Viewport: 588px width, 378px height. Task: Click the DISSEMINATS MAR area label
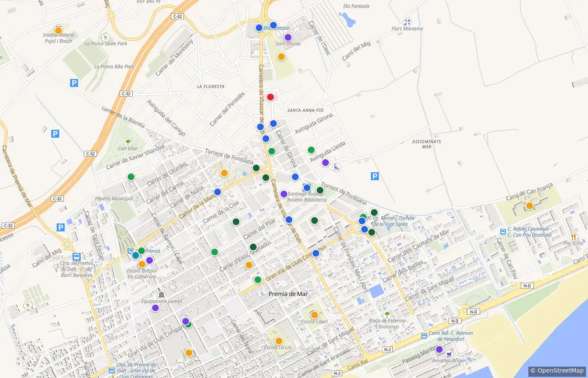coord(427,144)
